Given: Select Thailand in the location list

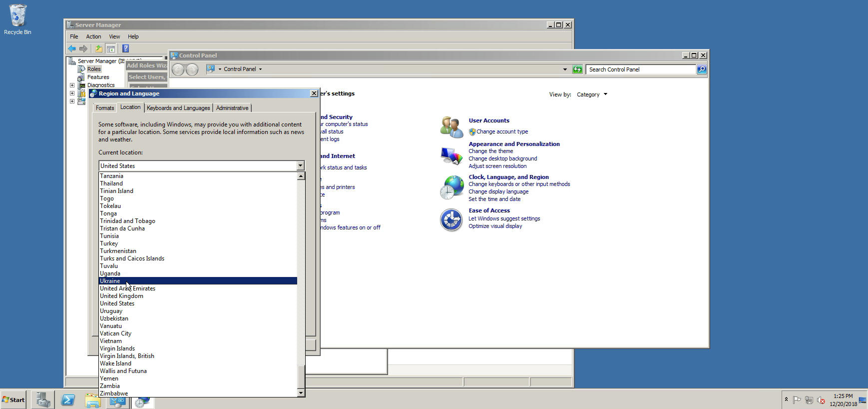Looking at the screenshot, I should coord(198,183).
